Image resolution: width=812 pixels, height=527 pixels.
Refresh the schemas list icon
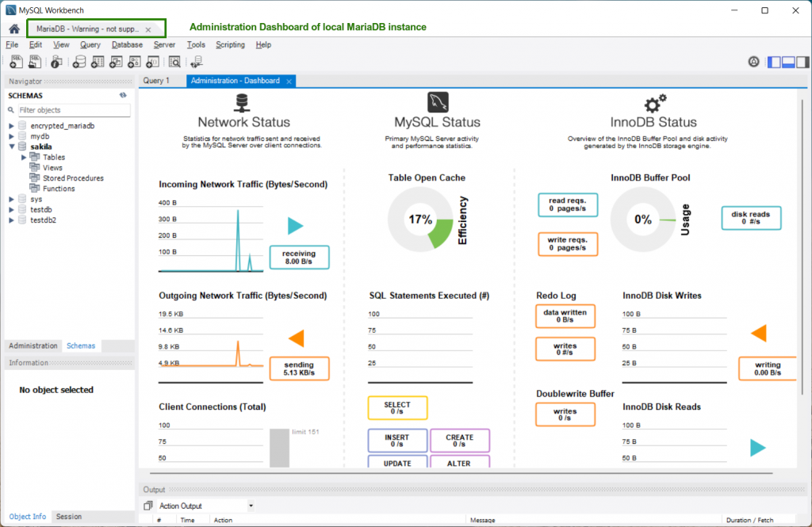[123, 95]
